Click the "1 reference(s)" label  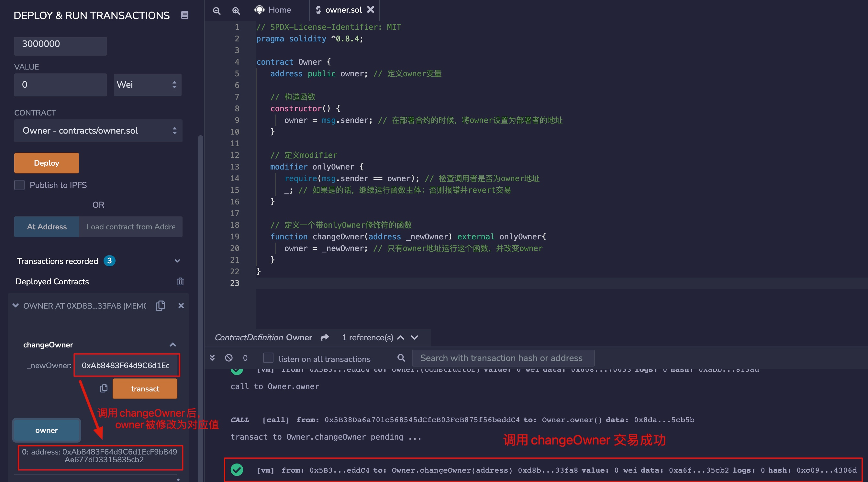368,337
